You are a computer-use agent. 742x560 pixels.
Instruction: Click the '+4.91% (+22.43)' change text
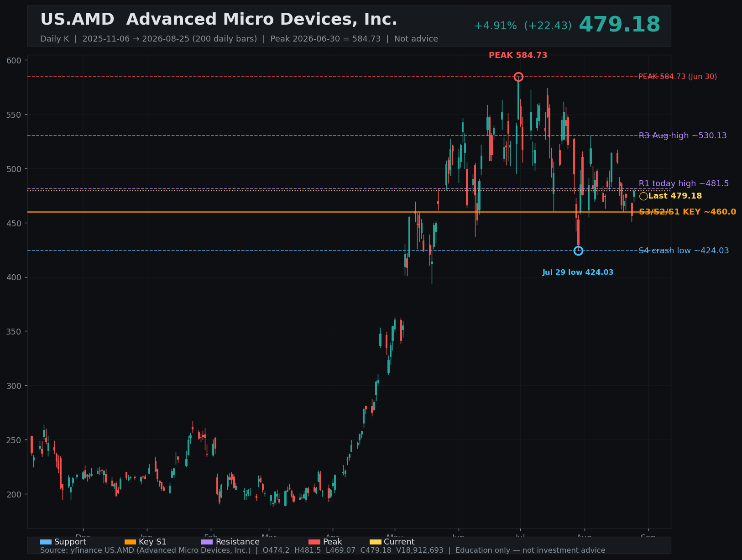(x=523, y=26)
